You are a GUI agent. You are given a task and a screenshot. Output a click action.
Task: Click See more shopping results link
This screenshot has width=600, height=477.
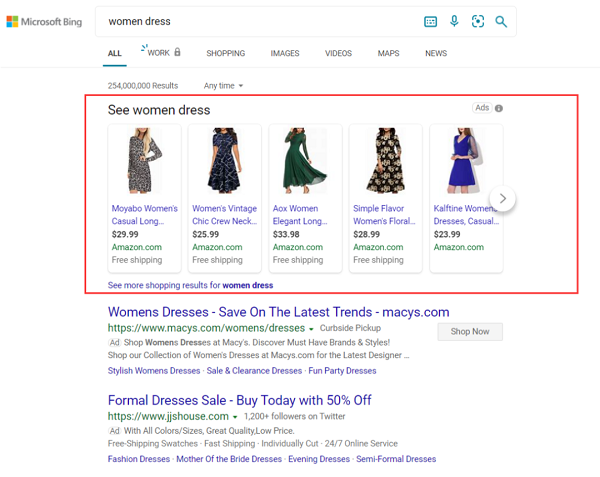(190, 285)
